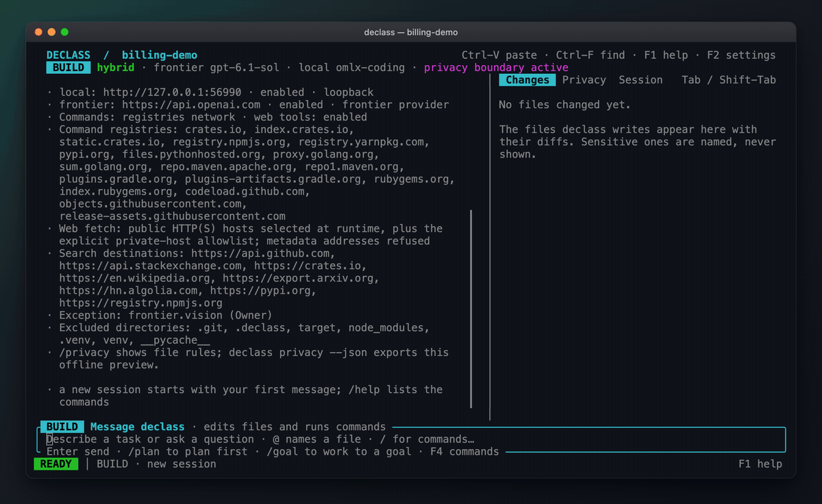Open the Session tab
The height and width of the screenshot is (504, 822).
coord(640,80)
